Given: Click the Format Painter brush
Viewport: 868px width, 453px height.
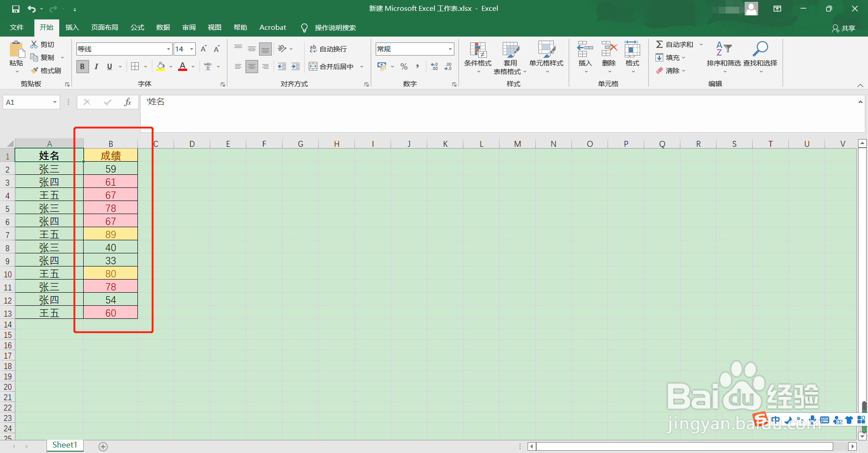Looking at the screenshot, I should (x=34, y=70).
